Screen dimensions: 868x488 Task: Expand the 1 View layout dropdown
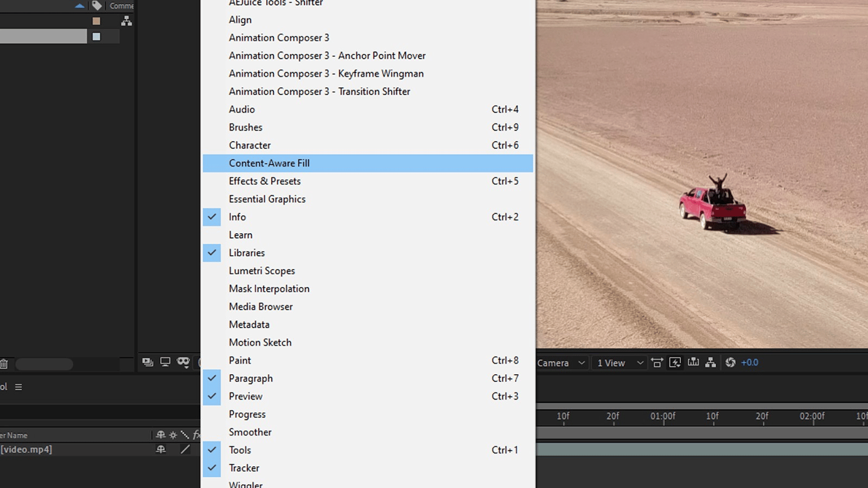pyautogui.click(x=620, y=363)
